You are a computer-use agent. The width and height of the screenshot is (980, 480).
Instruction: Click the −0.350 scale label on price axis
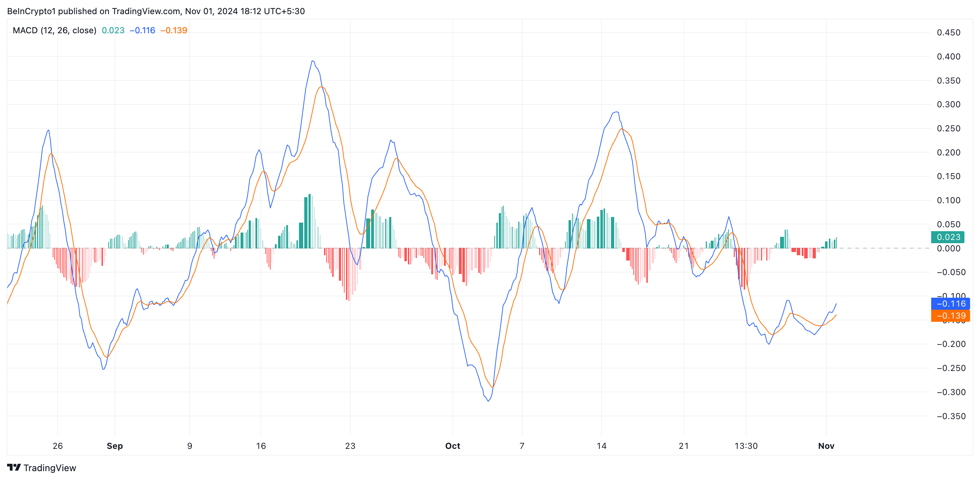[x=951, y=416]
